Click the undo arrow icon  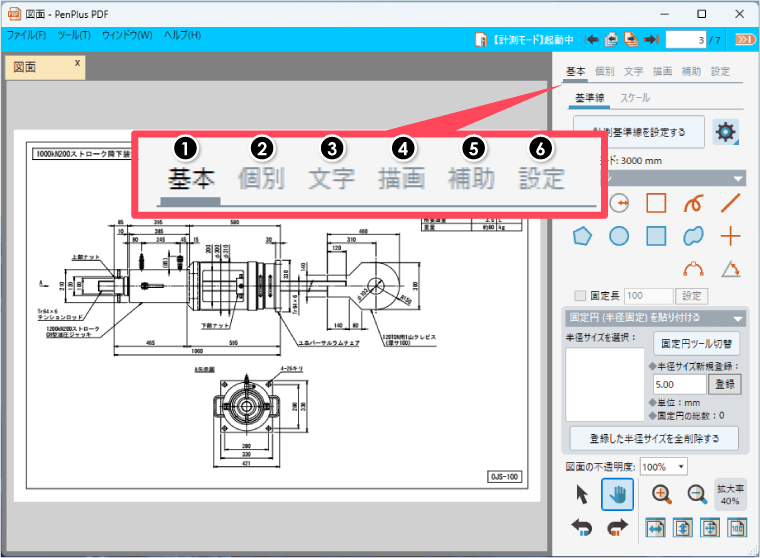pos(581,527)
